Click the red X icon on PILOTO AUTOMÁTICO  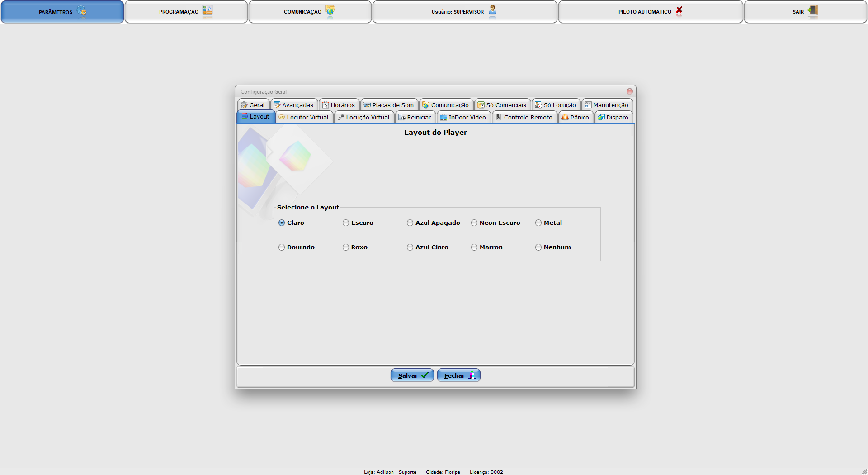[679, 10]
